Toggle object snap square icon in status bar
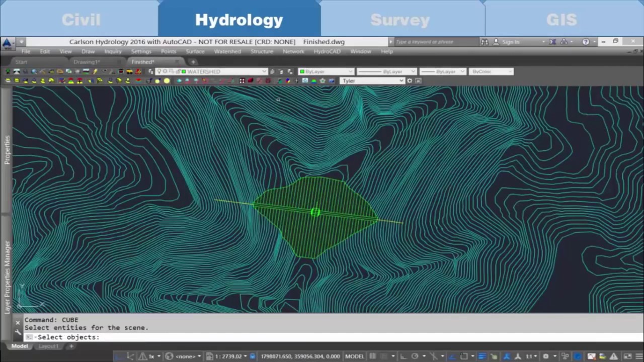 coord(464,356)
